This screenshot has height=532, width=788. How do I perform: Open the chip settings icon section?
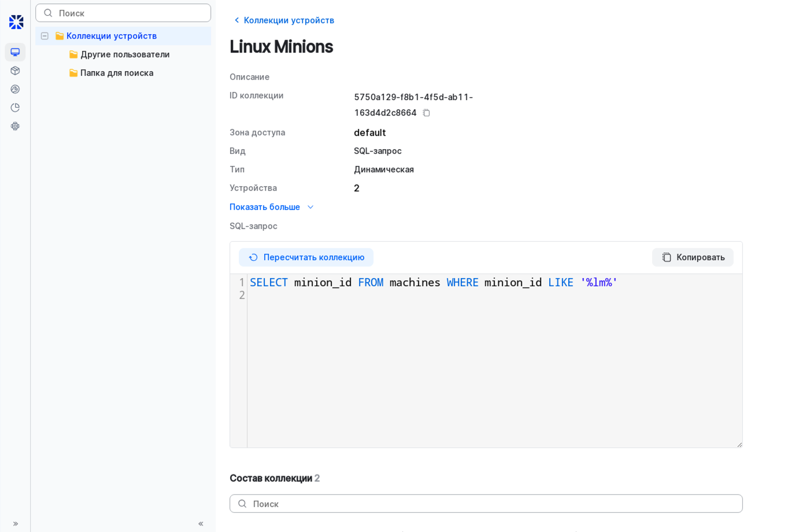click(15, 126)
